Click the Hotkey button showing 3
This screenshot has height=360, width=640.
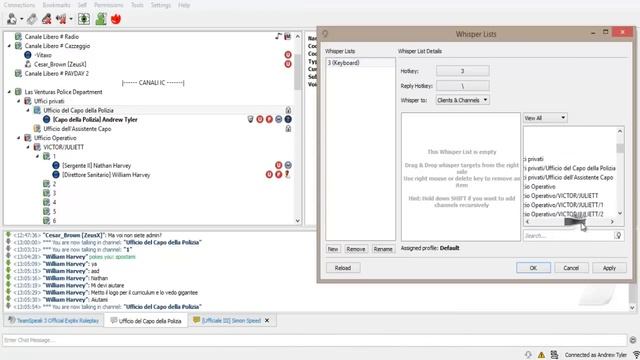click(x=462, y=71)
